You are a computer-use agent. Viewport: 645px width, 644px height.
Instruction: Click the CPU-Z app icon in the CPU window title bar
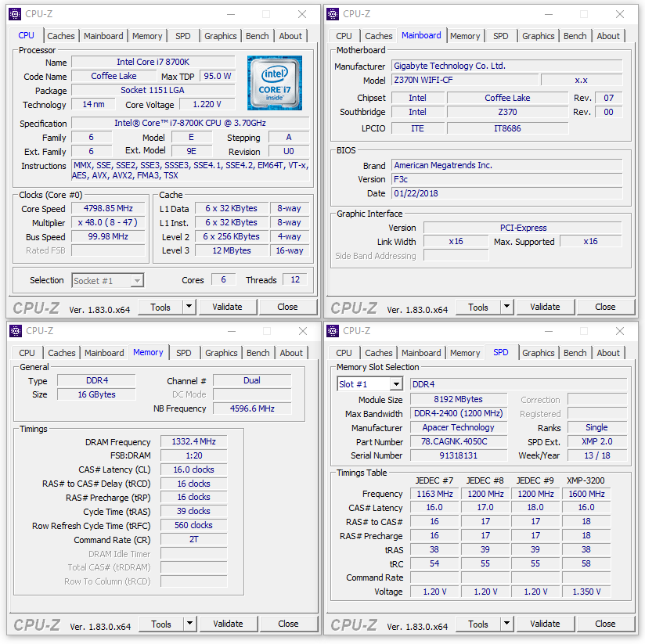(x=15, y=14)
